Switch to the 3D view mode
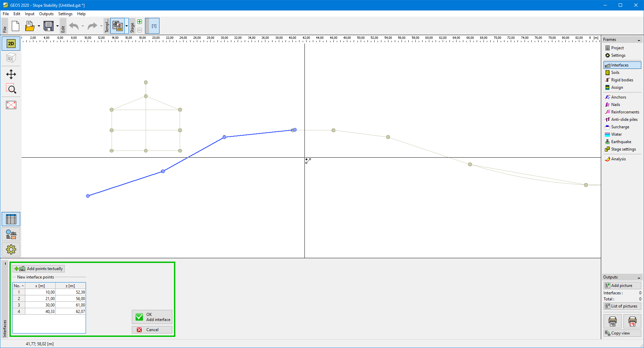Image resolution: width=644 pixels, height=348 pixels. pyautogui.click(x=11, y=58)
